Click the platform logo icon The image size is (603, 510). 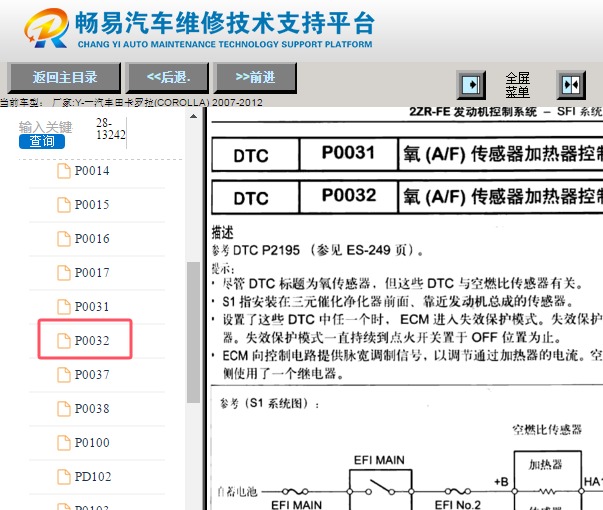[x=47, y=28]
